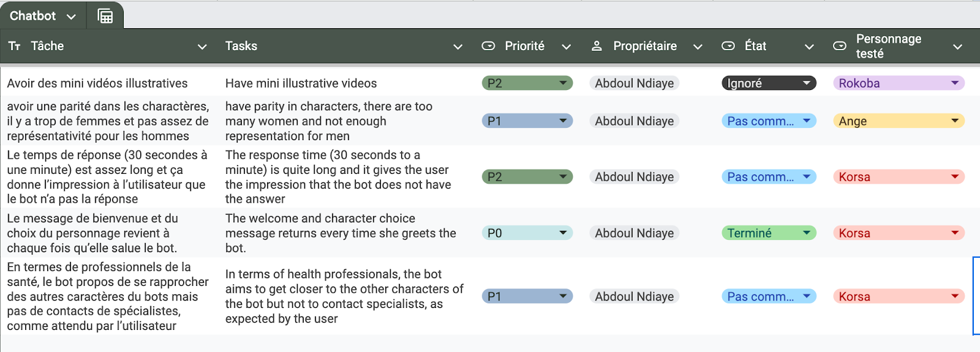980x352 pixels.
Task: Select the 'Have mini illustrative videos' cell
Action: point(301,83)
